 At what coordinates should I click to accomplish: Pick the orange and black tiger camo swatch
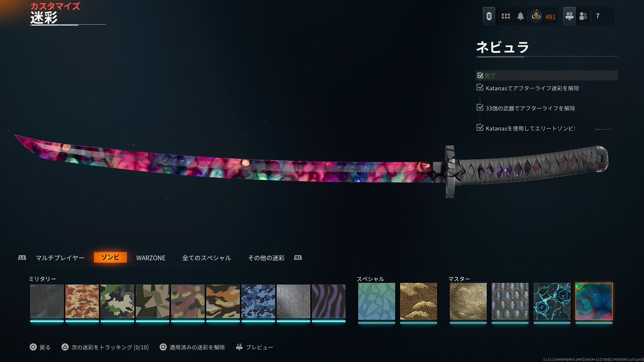click(x=223, y=301)
